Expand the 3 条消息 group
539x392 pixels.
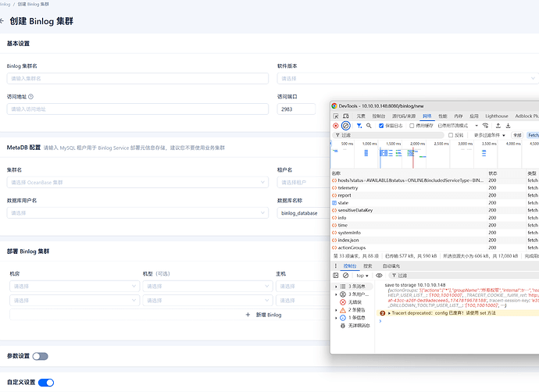coord(336,287)
